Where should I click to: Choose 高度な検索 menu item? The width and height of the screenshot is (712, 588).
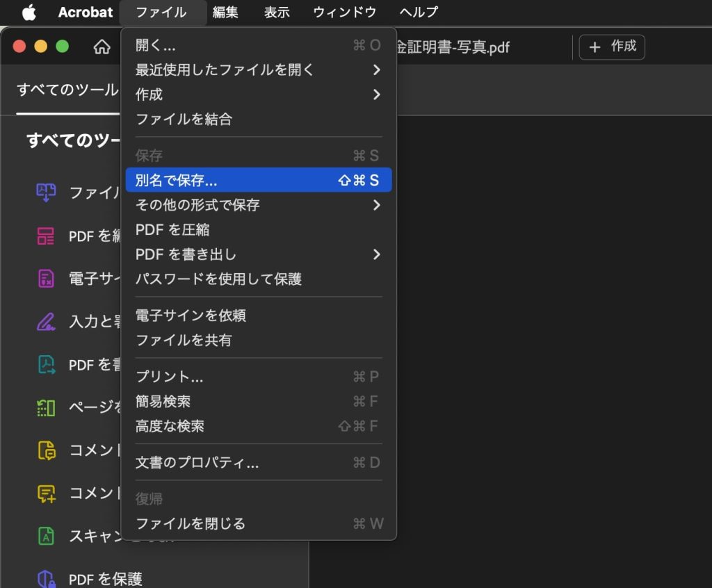point(259,426)
